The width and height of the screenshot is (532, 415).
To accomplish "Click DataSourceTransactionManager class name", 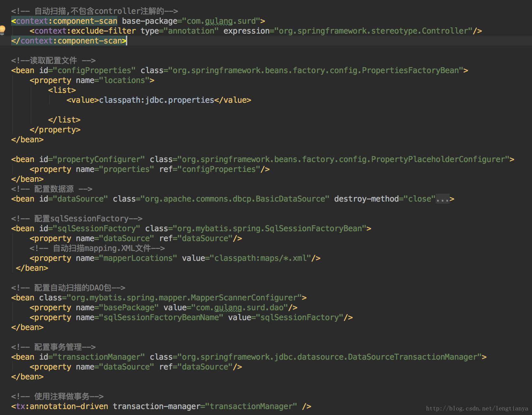I will pyautogui.click(x=413, y=357).
